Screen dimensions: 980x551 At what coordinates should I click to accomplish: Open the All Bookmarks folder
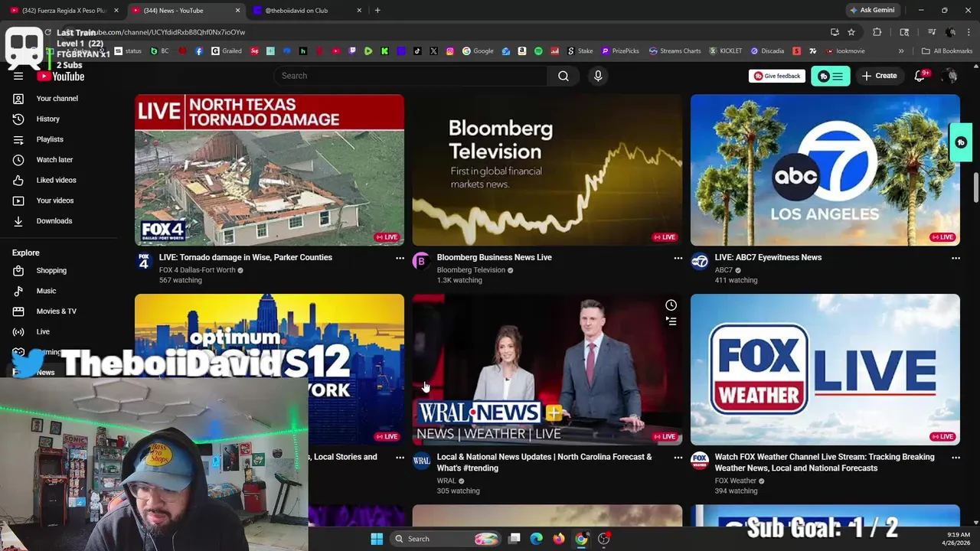(947, 51)
